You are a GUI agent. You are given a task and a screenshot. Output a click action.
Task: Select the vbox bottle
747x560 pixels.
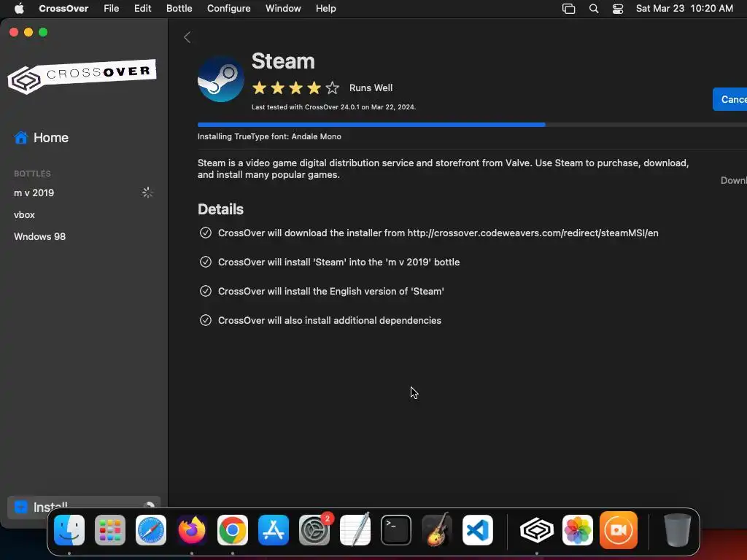pos(24,215)
